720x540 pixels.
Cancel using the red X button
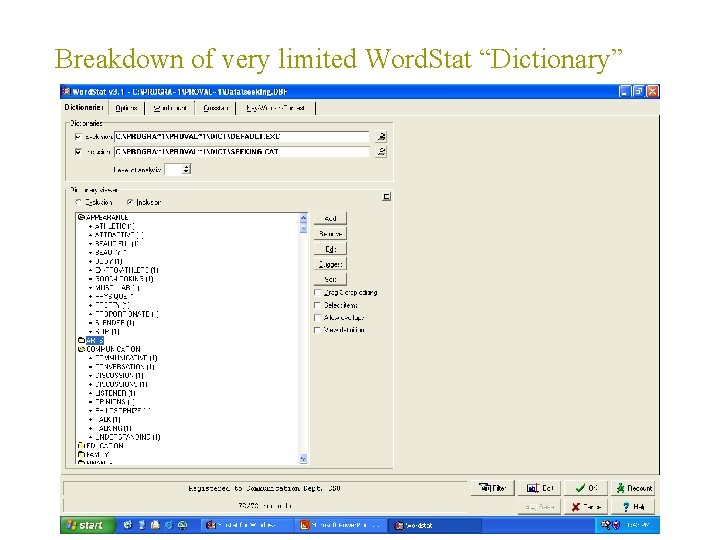[x=586, y=507]
